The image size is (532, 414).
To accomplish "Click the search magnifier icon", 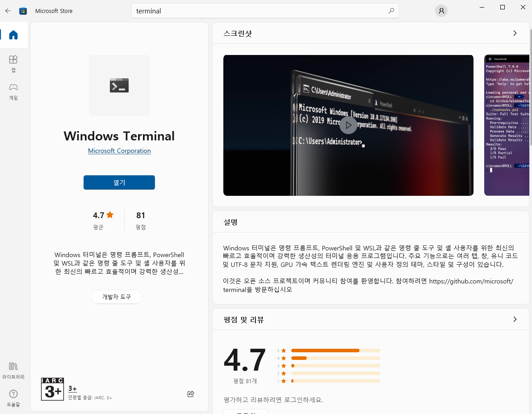I will (x=391, y=10).
